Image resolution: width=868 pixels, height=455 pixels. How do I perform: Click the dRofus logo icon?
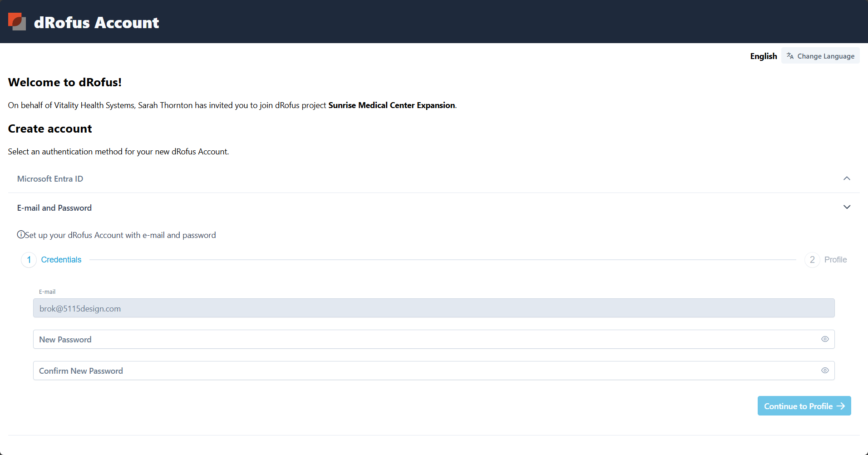[17, 22]
